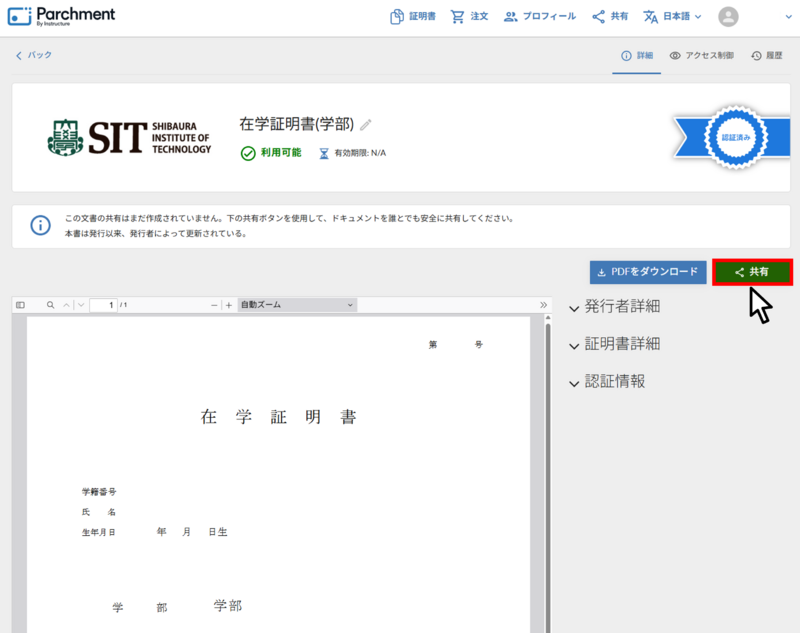Click the PDF page number field
The height and width of the screenshot is (633, 800).
pyautogui.click(x=103, y=305)
